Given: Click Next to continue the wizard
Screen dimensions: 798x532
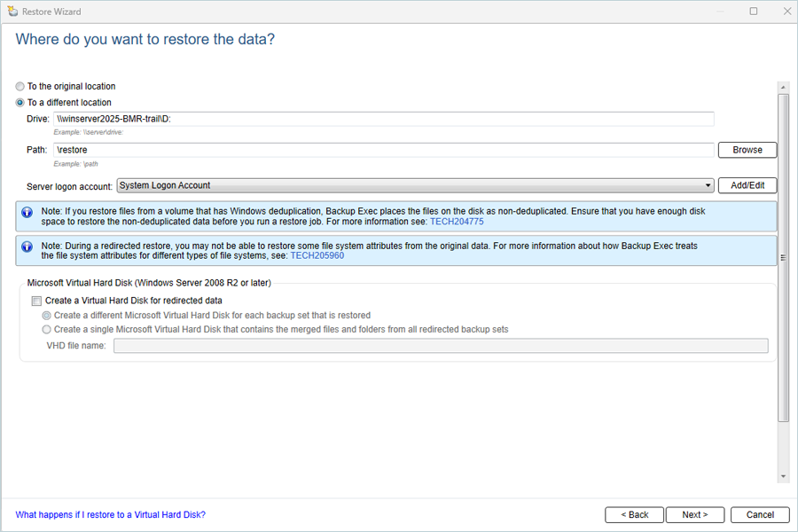Looking at the screenshot, I should point(694,515).
